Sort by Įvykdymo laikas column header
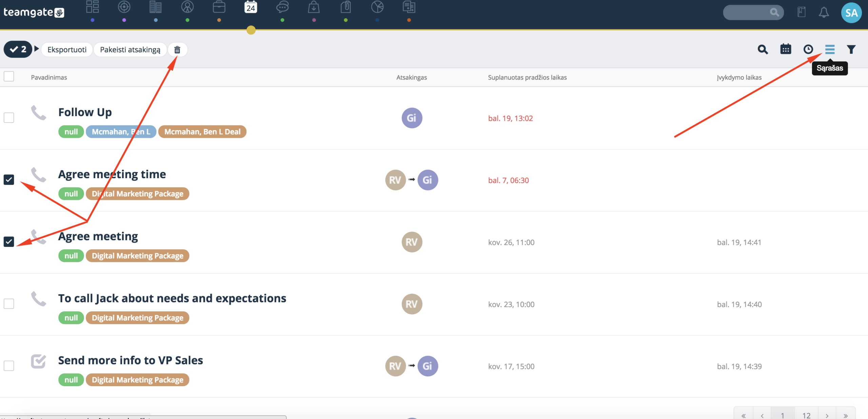Screen dimensions: 868x419 tap(739, 78)
